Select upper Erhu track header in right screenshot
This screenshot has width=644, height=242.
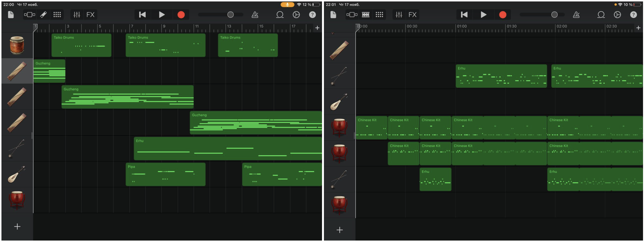[339, 76]
